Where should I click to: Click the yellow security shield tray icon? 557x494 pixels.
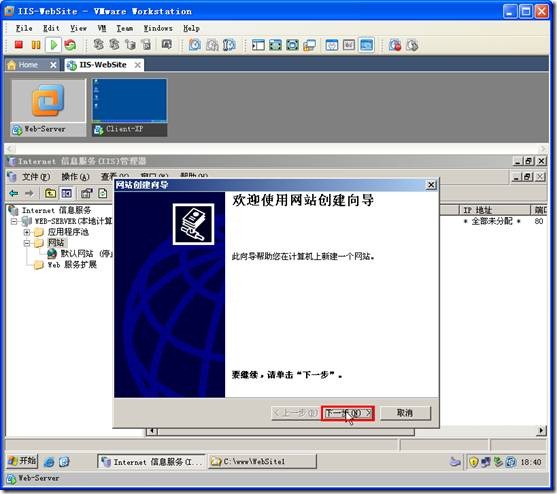point(474,462)
